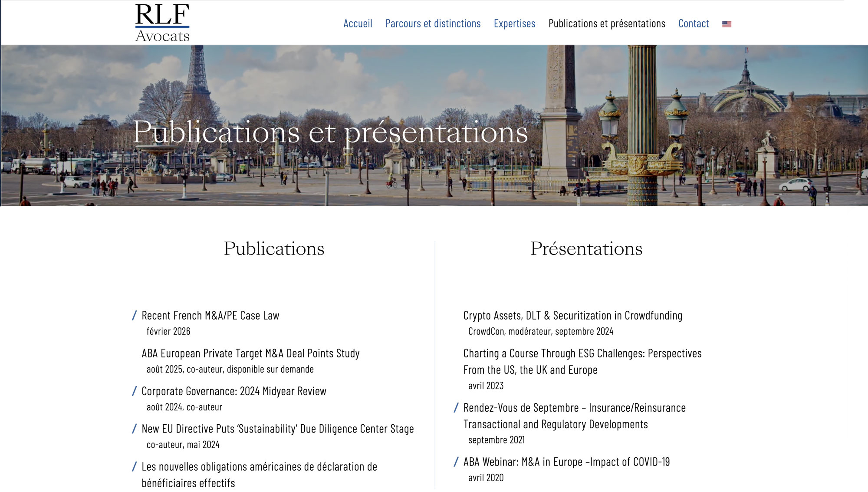Click slash icon beside Rendez-Vous de Septembre

(456, 408)
